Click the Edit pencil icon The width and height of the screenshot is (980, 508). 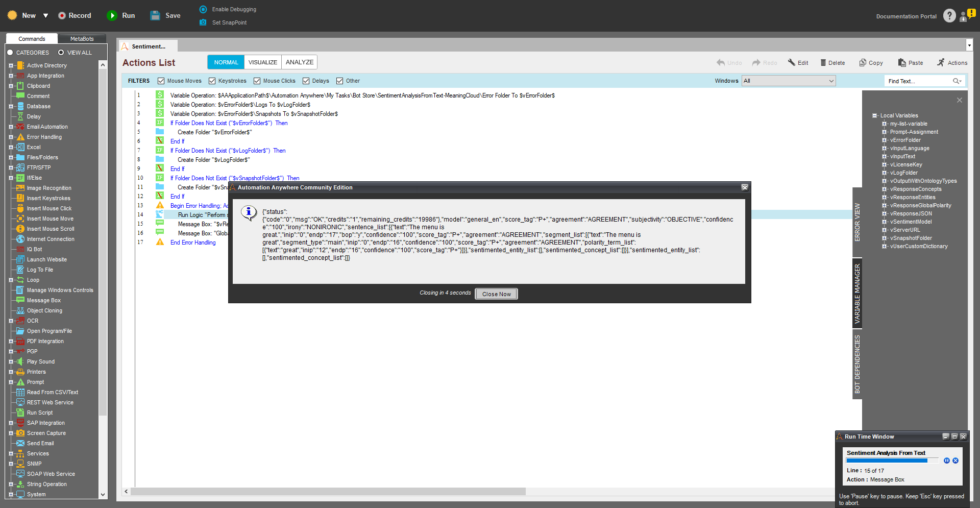[792, 63]
